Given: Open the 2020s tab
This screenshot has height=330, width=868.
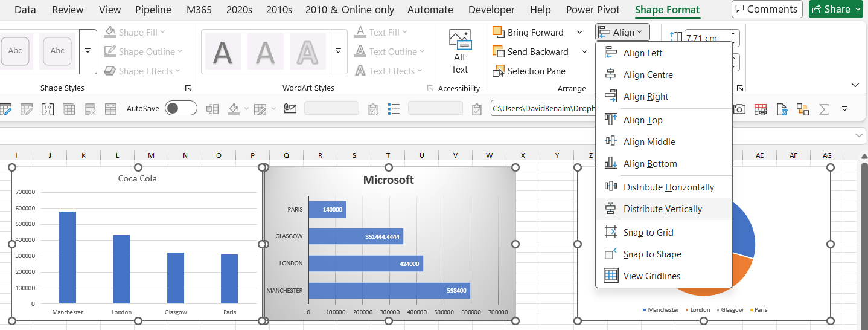Looking at the screenshot, I should 240,10.
